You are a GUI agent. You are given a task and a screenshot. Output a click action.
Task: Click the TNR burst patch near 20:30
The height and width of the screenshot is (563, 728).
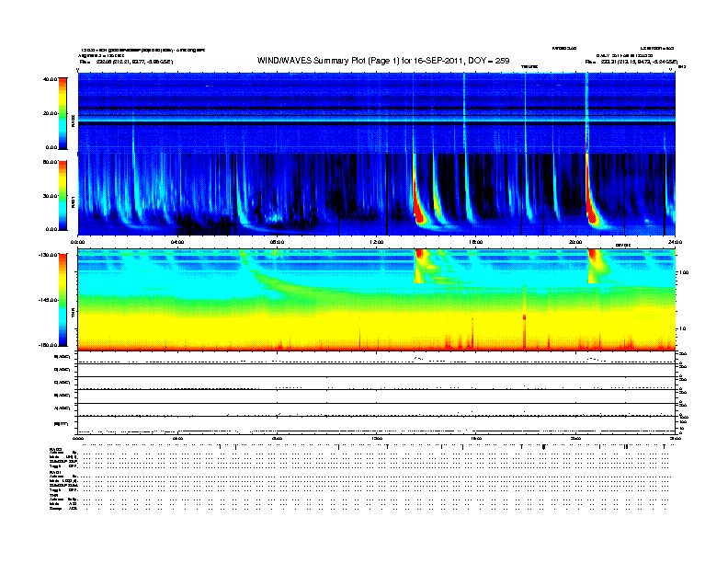(599, 267)
